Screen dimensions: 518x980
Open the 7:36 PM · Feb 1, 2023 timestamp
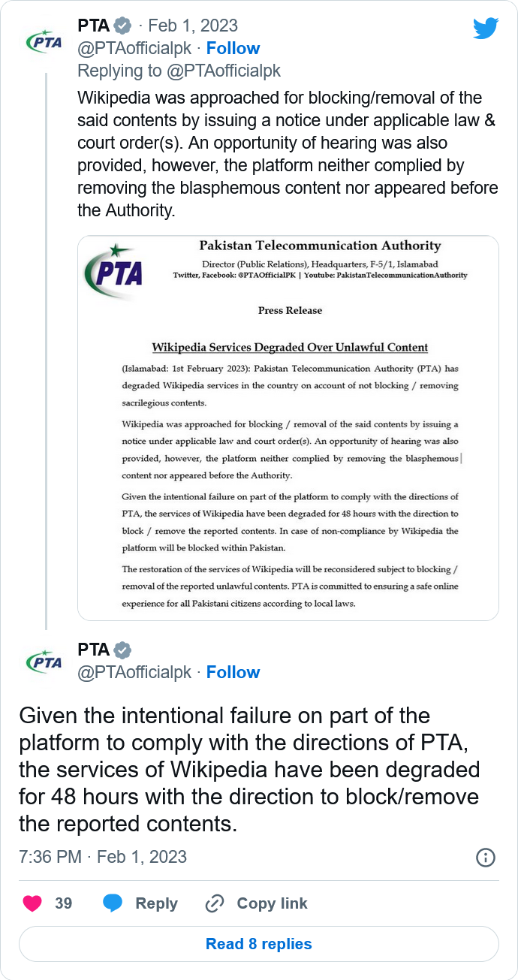click(x=103, y=857)
